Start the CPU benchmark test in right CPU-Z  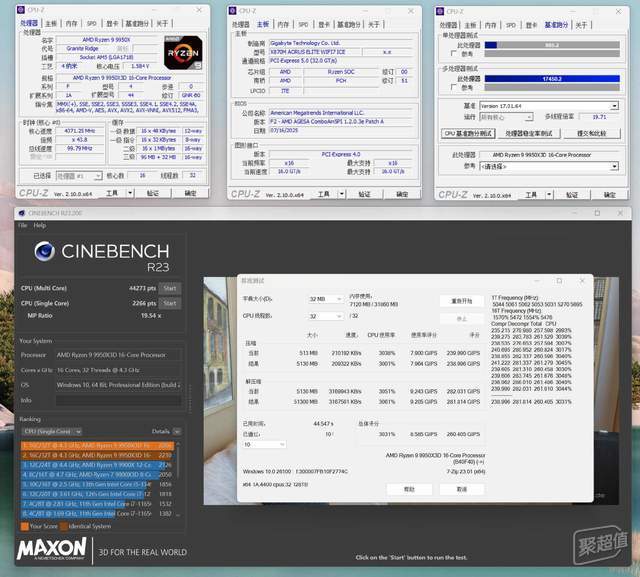pos(468,133)
